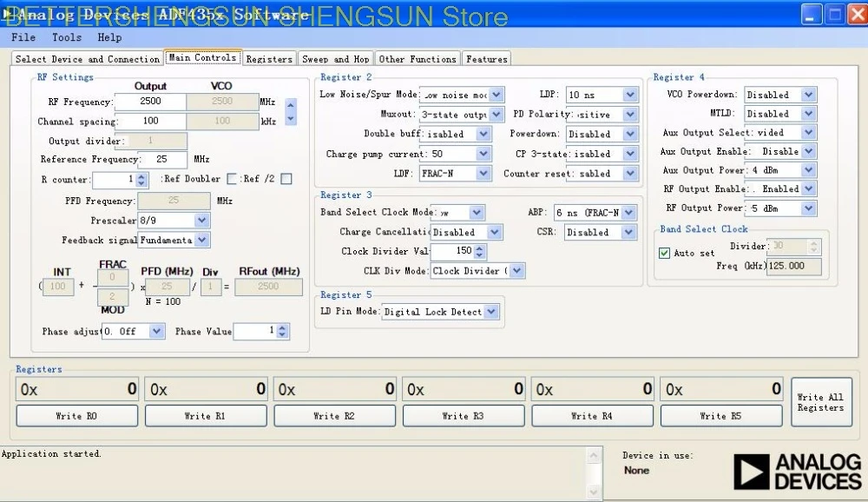This screenshot has width=868, height=502.
Task: Open the Help menu
Action: coord(109,37)
